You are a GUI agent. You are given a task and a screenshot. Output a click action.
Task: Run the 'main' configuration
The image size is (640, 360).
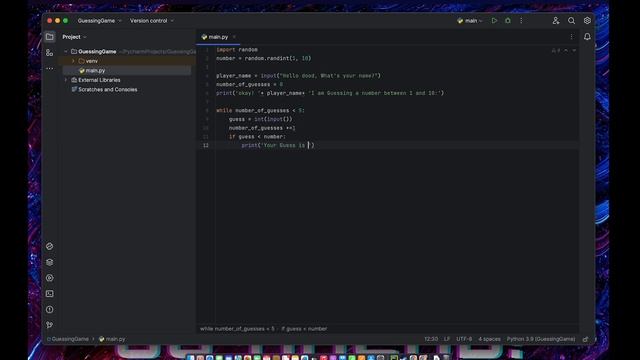click(x=494, y=20)
